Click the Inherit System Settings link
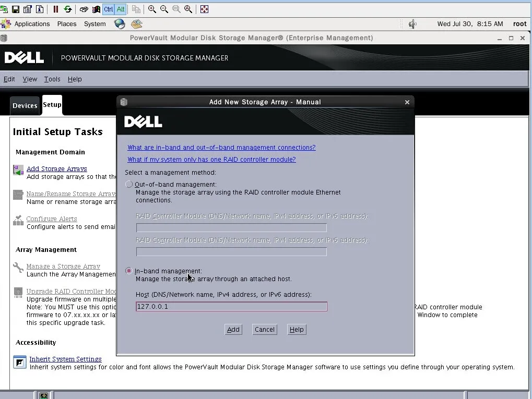The height and width of the screenshot is (399, 532). pos(65,359)
